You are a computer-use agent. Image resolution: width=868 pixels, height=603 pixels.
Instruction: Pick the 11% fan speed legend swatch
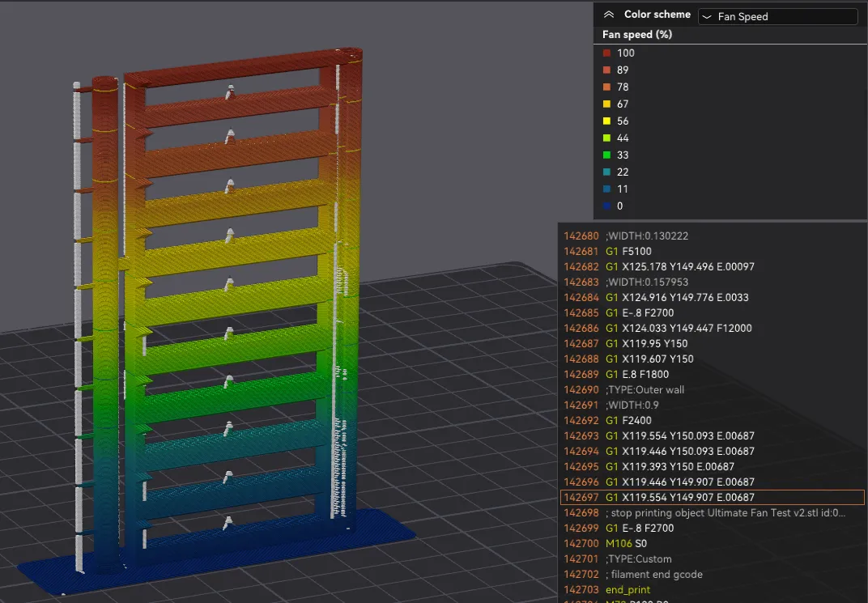[x=606, y=189]
